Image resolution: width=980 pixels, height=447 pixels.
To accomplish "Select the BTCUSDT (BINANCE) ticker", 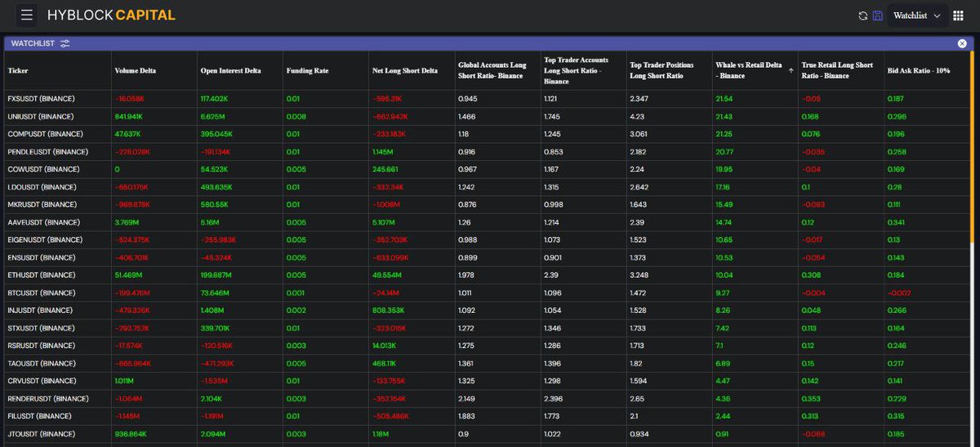I will [x=40, y=293].
